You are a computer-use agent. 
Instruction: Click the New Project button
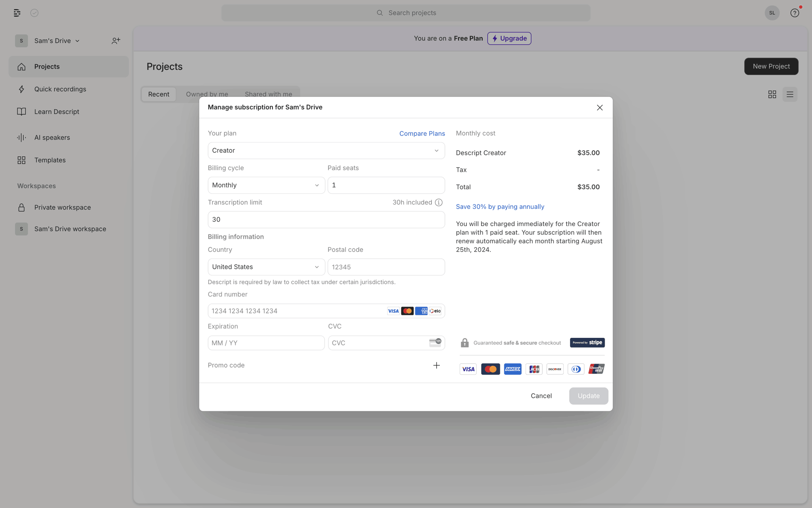click(771, 66)
